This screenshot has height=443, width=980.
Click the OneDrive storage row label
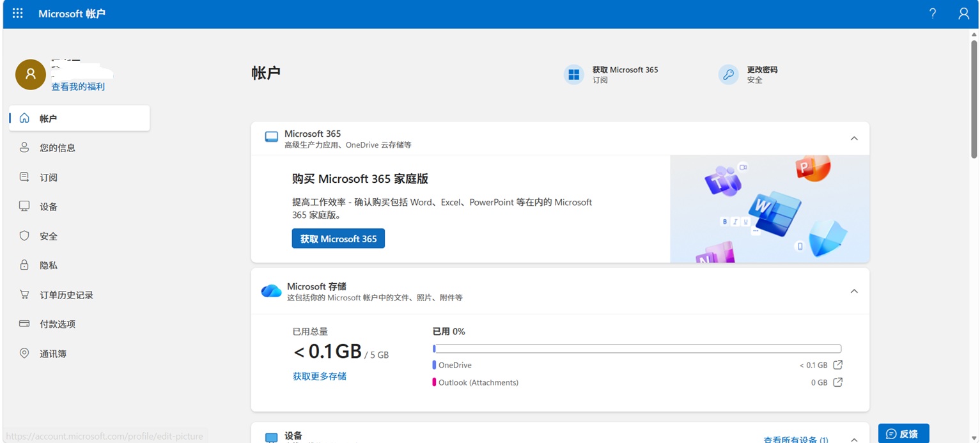(455, 365)
